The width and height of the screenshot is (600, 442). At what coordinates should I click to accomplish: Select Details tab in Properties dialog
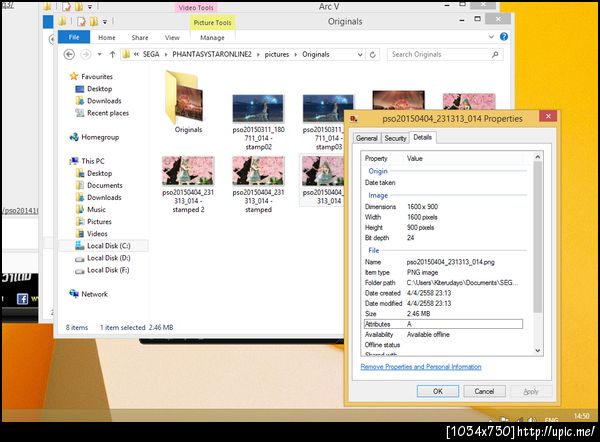(422, 137)
